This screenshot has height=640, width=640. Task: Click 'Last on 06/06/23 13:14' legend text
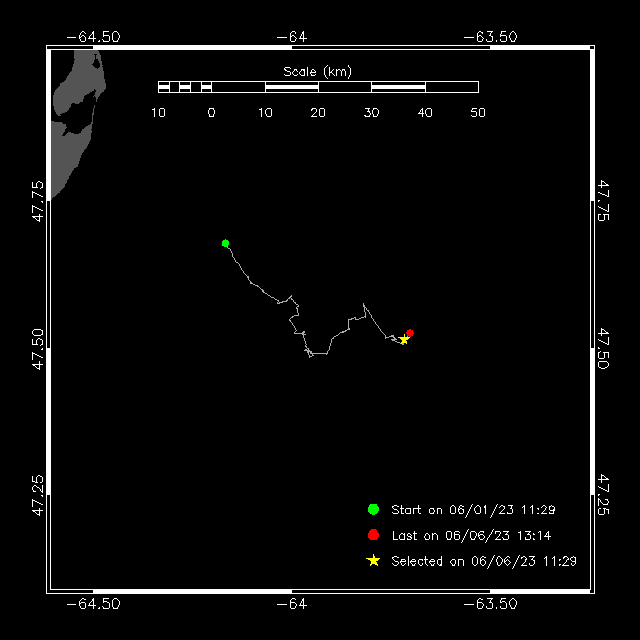point(471,536)
